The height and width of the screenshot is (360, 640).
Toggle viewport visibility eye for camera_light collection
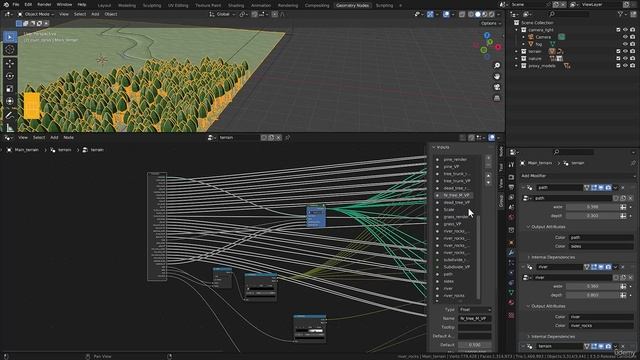(x=625, y=30)
